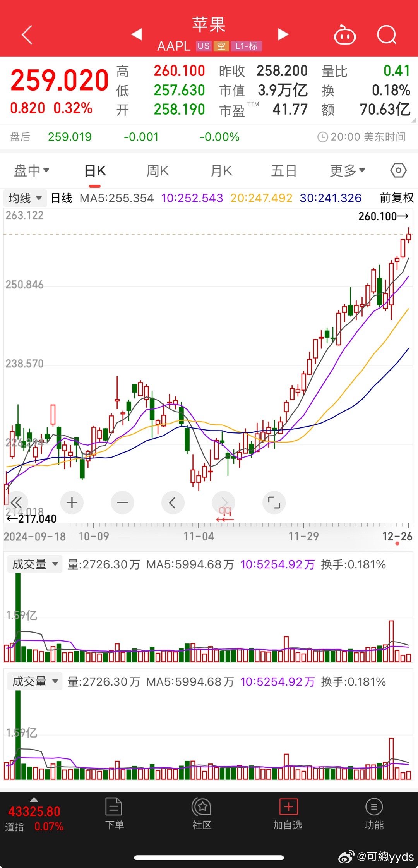Switch to the 月K tab
This screenshot has height=868, width=418.
pos(221,171)
